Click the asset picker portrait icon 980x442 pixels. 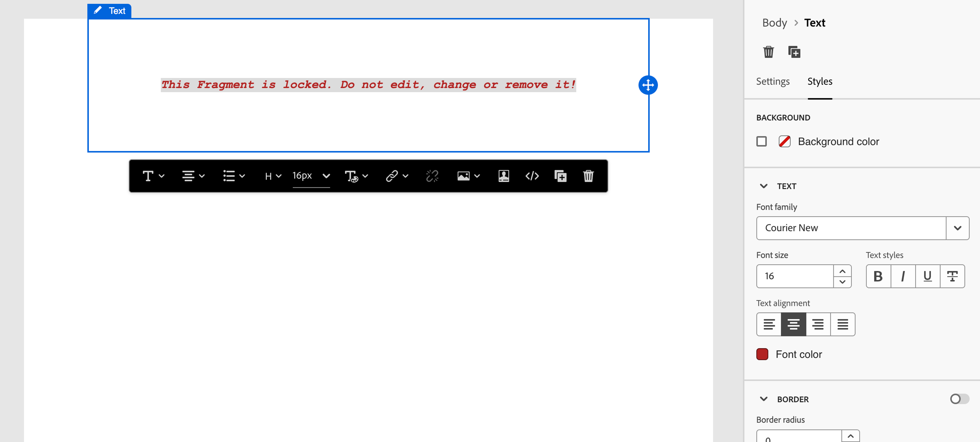coord(504,176)
